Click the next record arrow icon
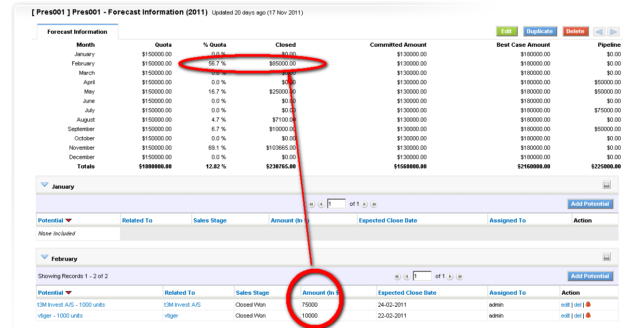 click(613, 32)
